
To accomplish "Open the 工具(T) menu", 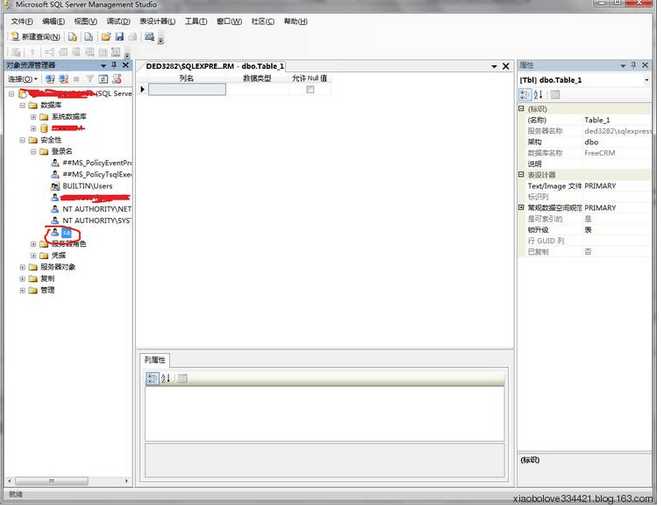I will click(196, 21).
